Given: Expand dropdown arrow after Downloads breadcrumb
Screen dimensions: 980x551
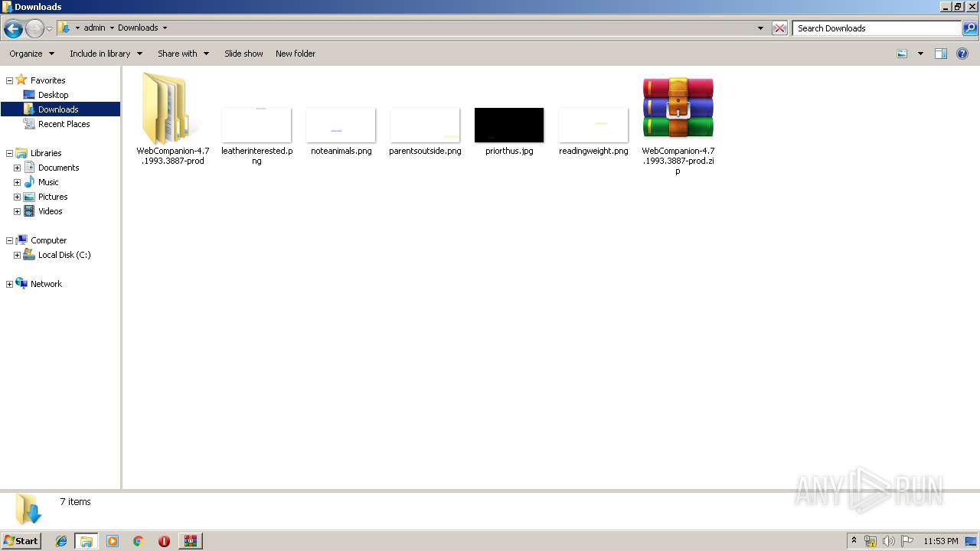Looking at the screenshot, I should click(x=165, y=28).
